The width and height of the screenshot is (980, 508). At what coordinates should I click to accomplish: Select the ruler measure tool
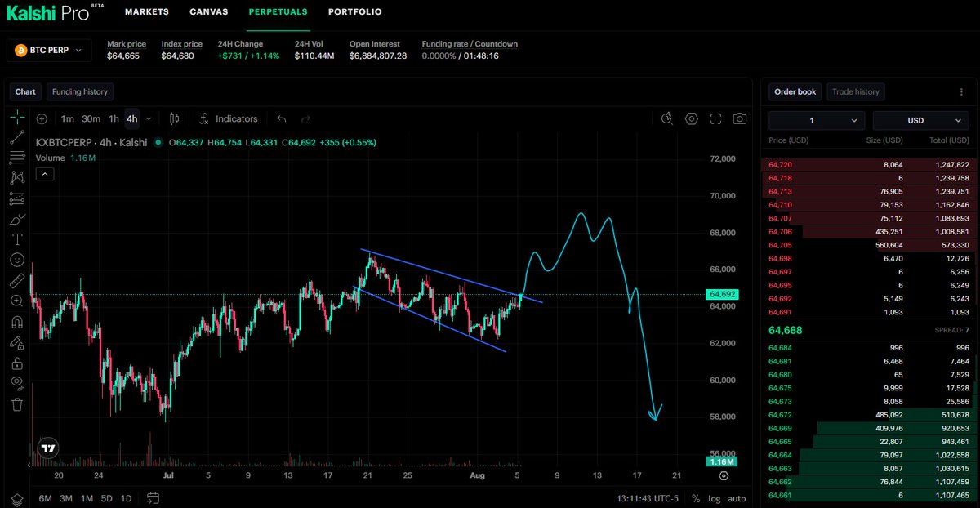17,280
